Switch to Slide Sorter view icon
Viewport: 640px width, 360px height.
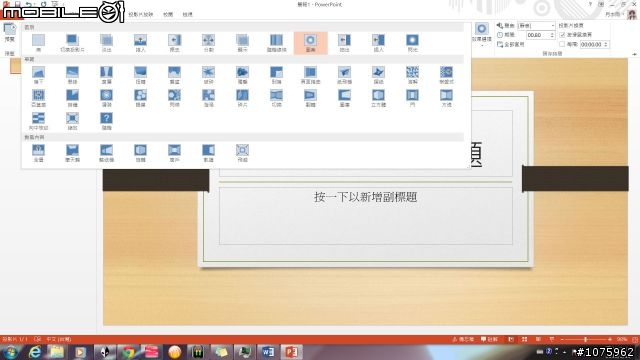(524, 339)
